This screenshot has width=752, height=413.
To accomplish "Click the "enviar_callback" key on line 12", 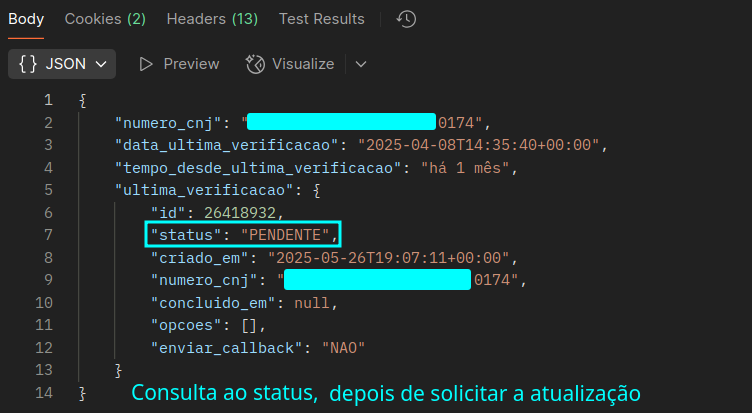I will [x=226, y=348].
